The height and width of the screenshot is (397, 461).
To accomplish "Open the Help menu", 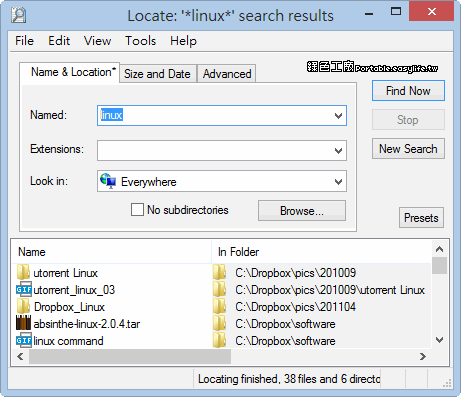I will [183, 41].
